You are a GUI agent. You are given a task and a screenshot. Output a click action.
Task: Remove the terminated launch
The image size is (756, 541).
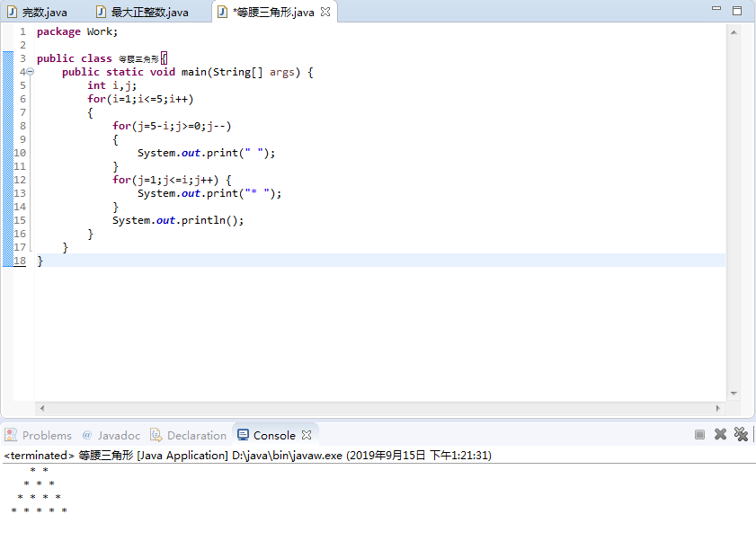click(x=720, y=434)
